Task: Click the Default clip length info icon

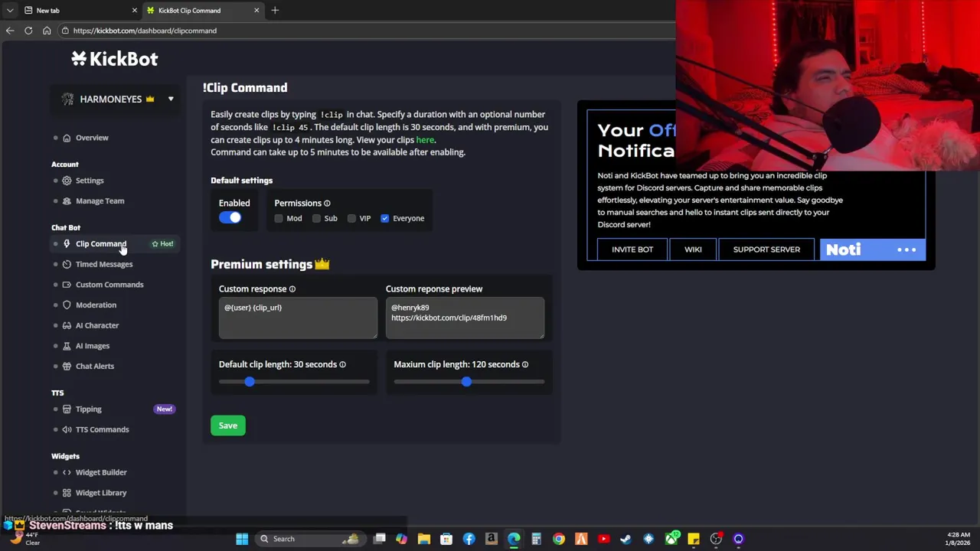Action: click(x=342, y=364)
